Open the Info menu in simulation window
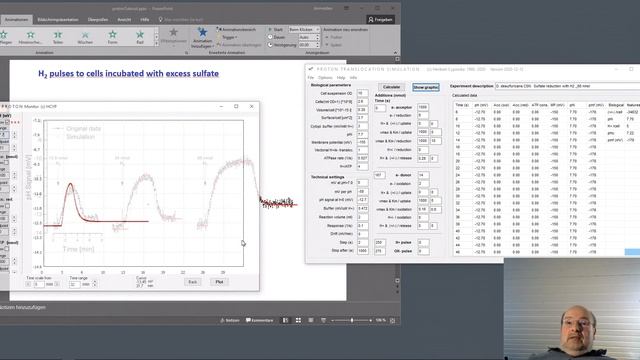Screen dimensions: 640x360 pos(353,78)
